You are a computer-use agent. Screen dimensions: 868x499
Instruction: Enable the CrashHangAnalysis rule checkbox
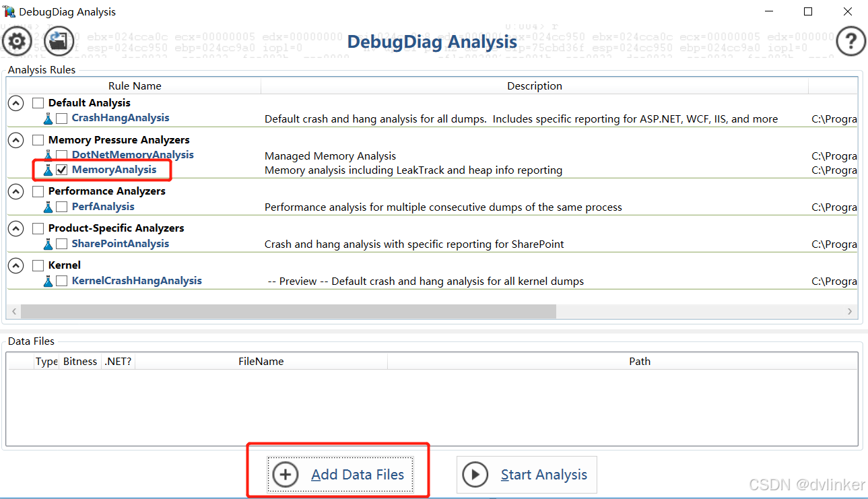tap(61, 119)
